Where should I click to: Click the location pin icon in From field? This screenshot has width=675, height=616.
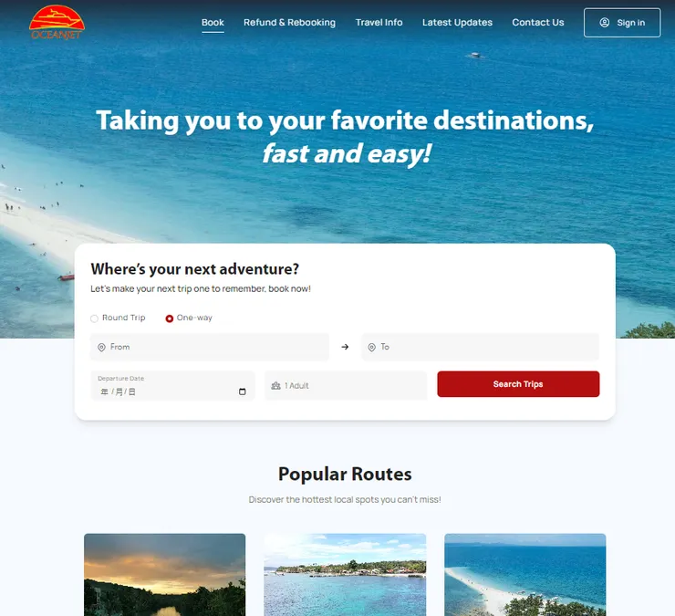click(x=101, y=347)
